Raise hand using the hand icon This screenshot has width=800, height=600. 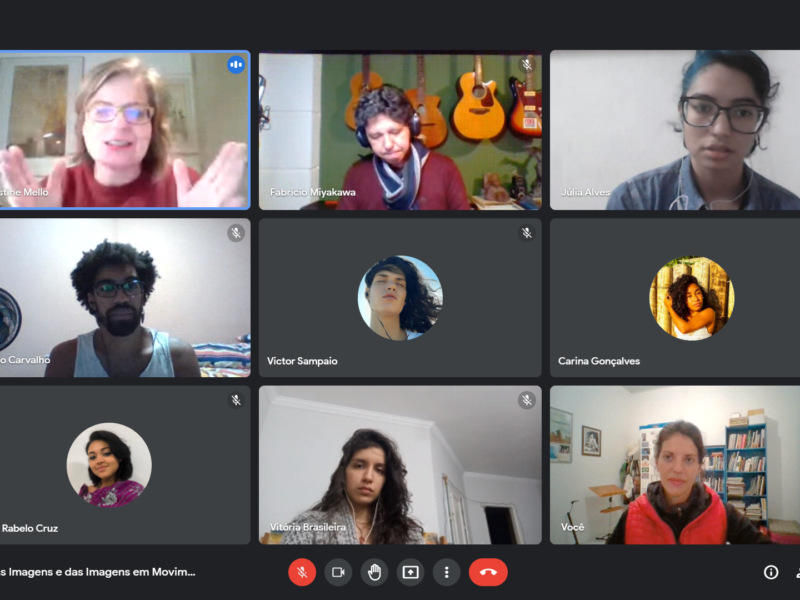point(374,572)
